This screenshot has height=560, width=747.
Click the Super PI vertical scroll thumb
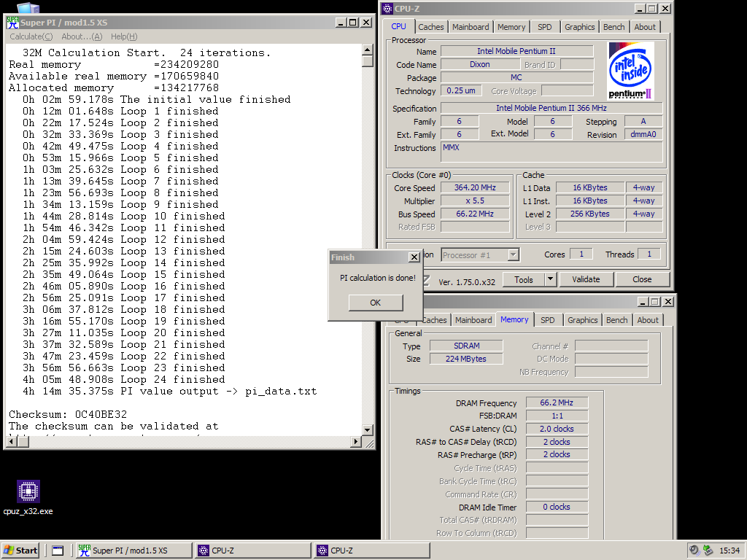367,61
